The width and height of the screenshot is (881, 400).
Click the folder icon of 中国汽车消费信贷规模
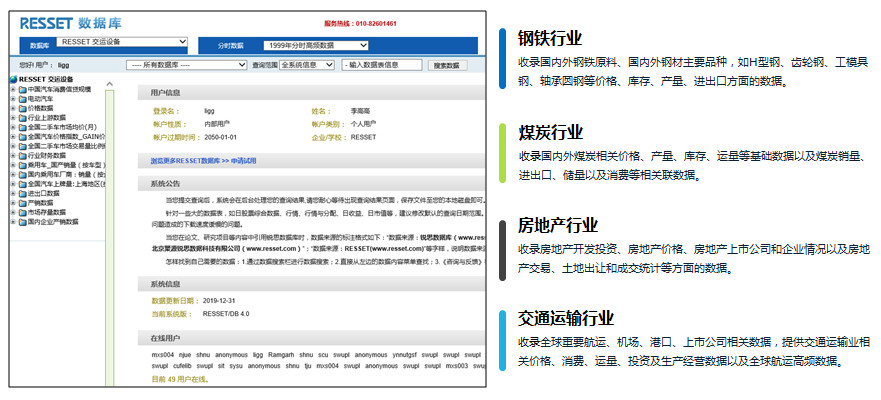[x=22, y=89]
